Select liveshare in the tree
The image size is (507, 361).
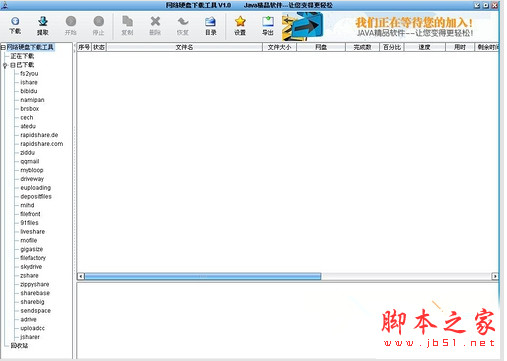pos(33,232)
